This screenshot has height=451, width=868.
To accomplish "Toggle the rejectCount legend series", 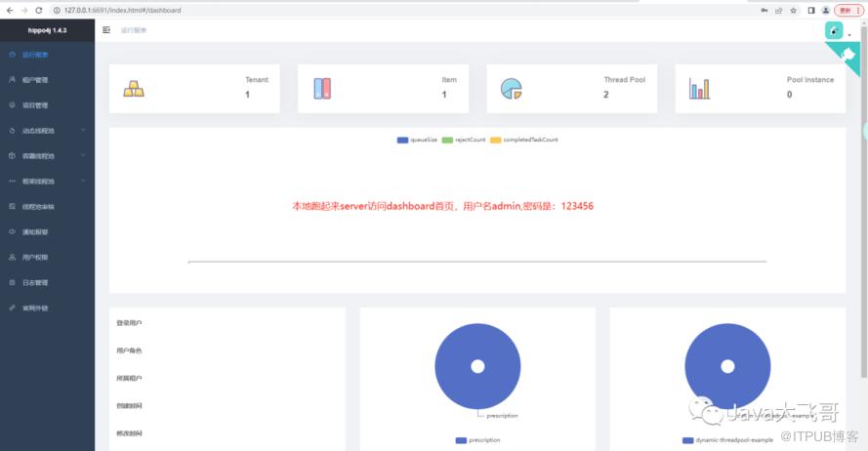I will [x=464, y=141].
